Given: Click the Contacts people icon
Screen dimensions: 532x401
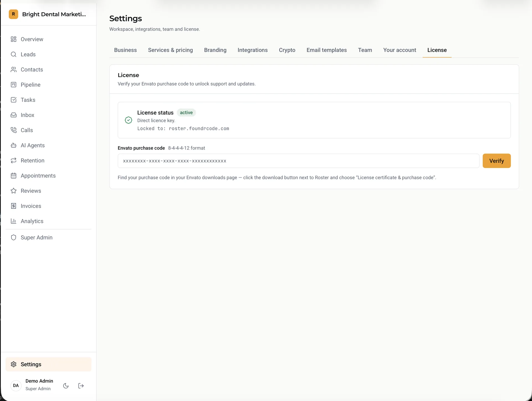Looking at the screenshot, I should pyautogui.click(x=13, y=70).
